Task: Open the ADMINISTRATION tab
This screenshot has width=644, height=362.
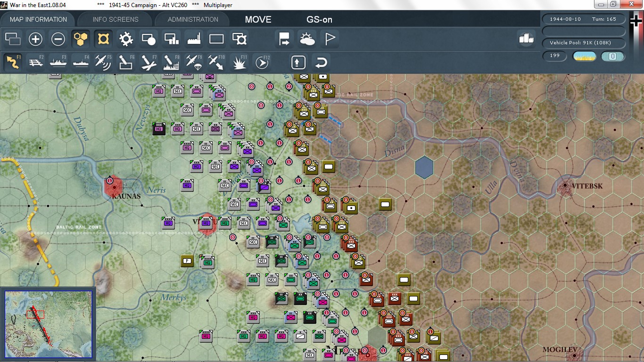Action: pos(193,19)
